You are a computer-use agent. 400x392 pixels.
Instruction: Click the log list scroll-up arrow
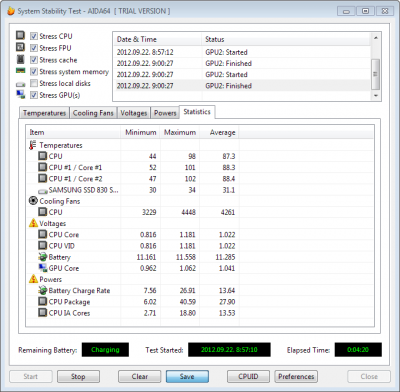coord(376,38)
